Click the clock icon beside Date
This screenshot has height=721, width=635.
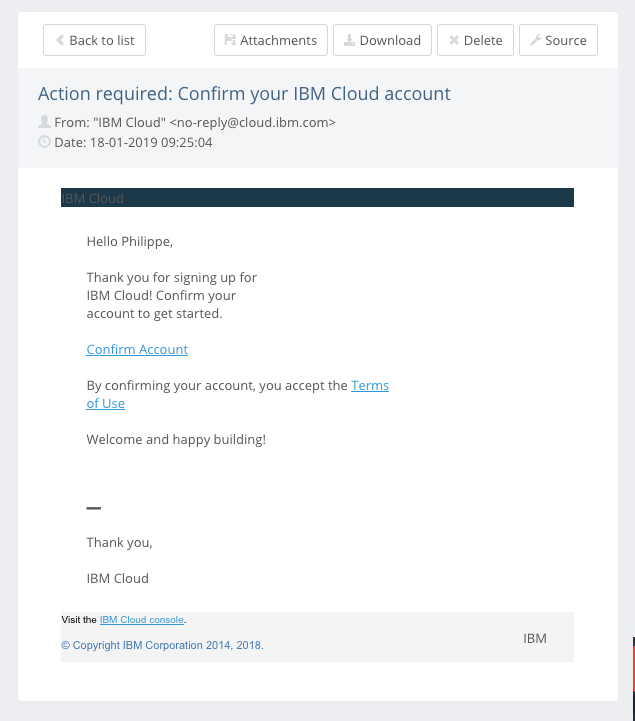click(x=44, y=142)
